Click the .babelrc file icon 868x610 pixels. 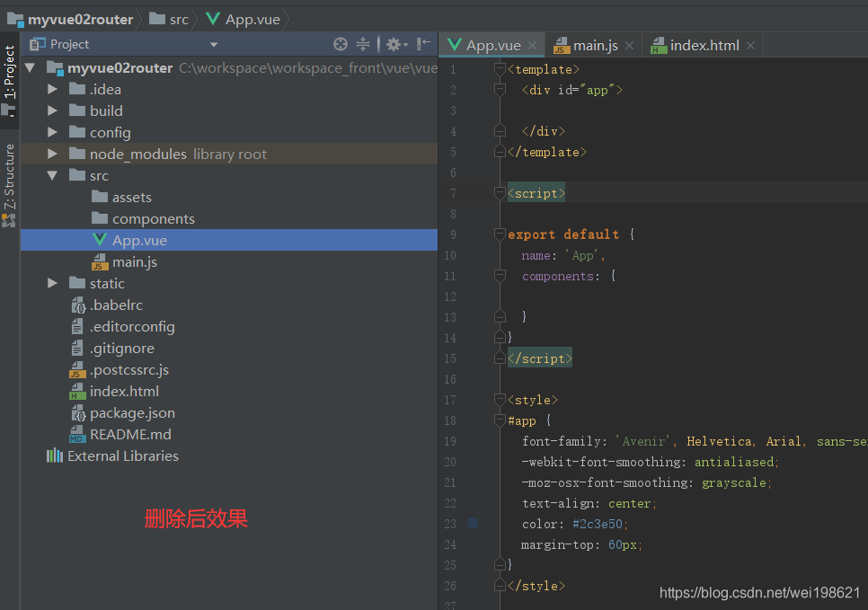tap(78, 305)
